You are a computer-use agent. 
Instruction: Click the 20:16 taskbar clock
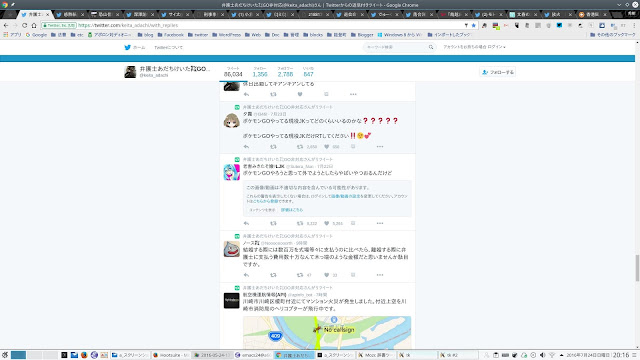click(x=621, y=355)
